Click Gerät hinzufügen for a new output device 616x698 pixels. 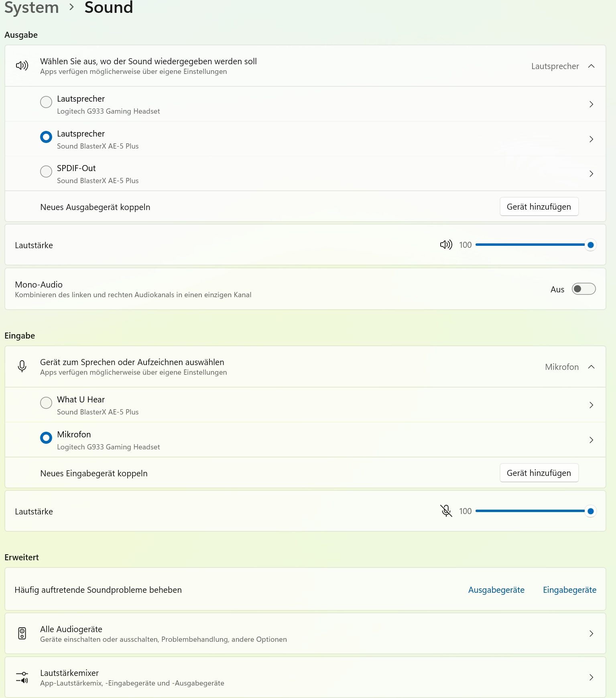[x=539, y=206]
